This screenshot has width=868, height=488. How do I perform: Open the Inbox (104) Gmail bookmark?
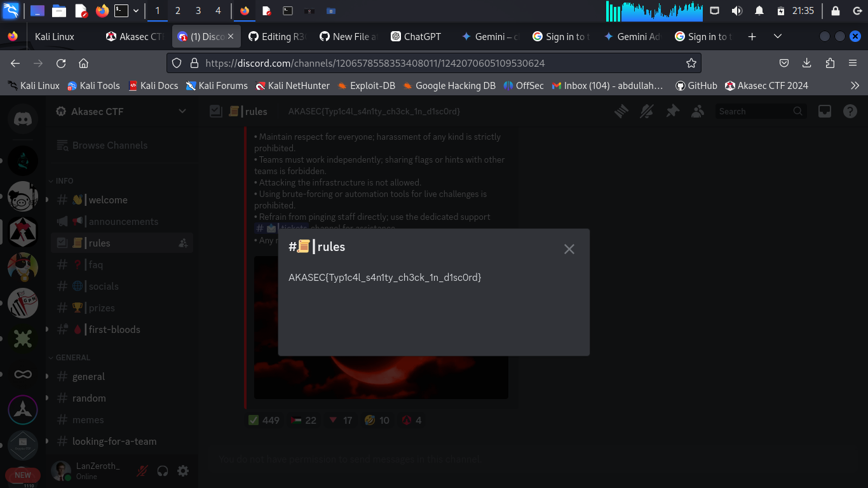pos(607,85)
